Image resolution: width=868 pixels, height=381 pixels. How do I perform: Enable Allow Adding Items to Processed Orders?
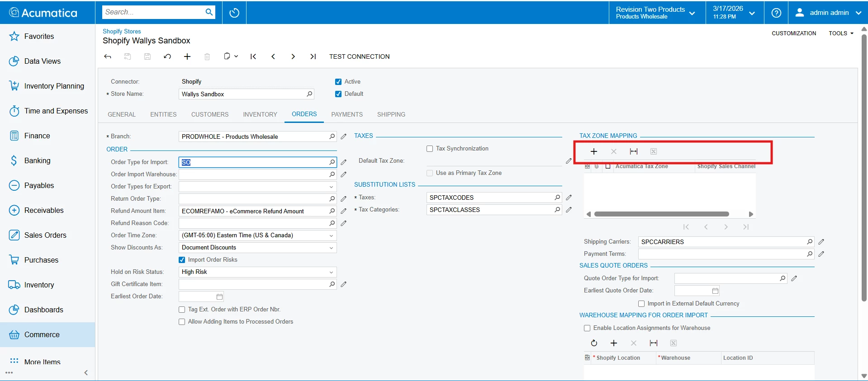[182, 322]
